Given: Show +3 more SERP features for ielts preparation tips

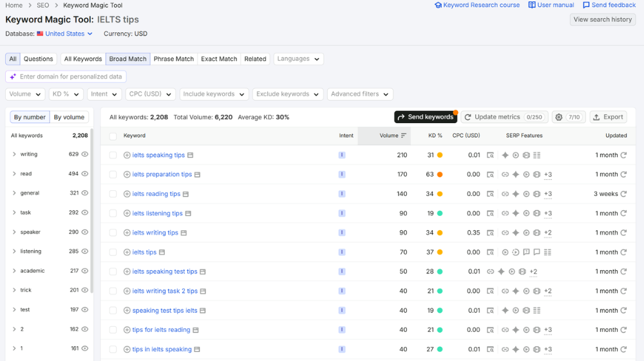Looking at the screenshot, I should 548,174.
